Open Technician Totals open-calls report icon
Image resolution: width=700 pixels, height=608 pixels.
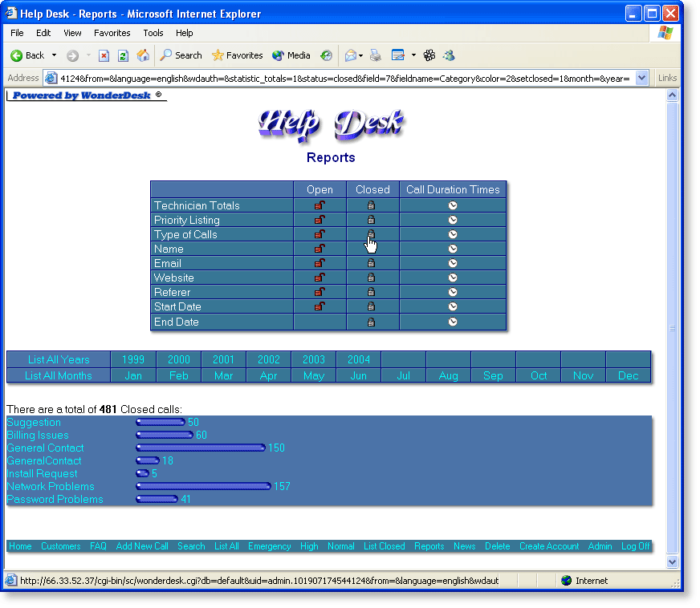[x=319, y=205]
